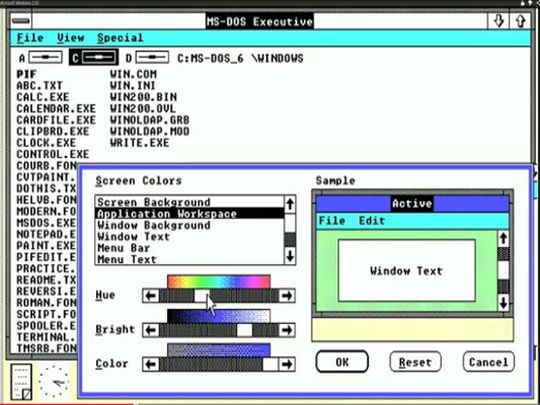Viewport: 540px width, 405px height.
Task: Click OK in Screen Colors dialog
Action: (342, 362)
